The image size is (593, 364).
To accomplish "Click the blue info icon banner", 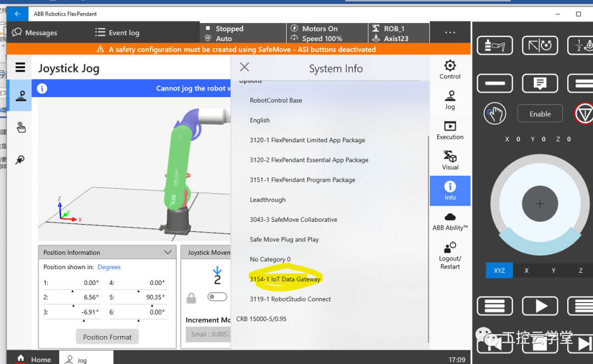I will [42, 88].
